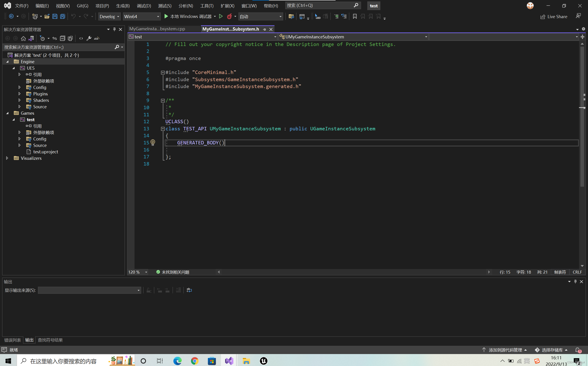Select test.uproject in Solution Explorer
588x366 pixels.
click(45, 152)
